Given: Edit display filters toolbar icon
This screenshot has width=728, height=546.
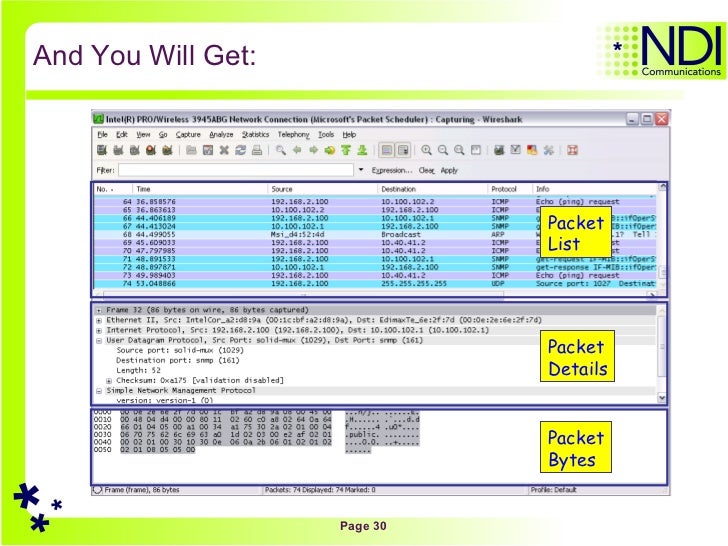Looking at the screenshot, I should tap(515, 150).
